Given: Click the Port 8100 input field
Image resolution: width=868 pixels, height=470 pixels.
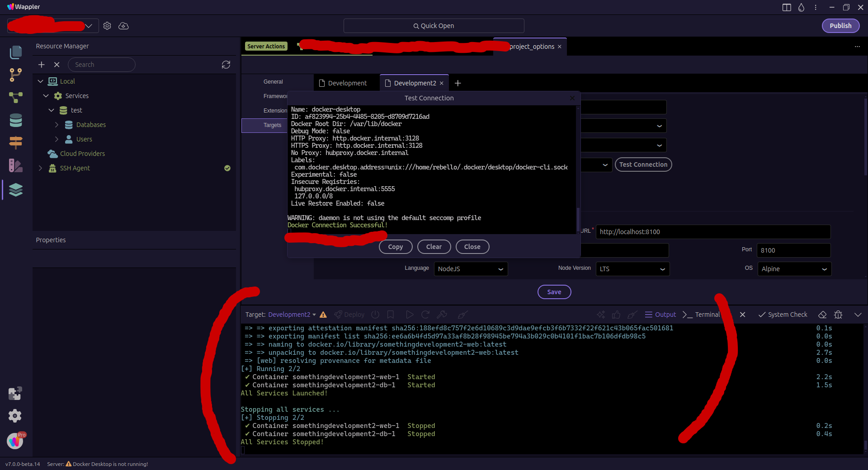Looking at the screenshot, I should coord(793,250).
